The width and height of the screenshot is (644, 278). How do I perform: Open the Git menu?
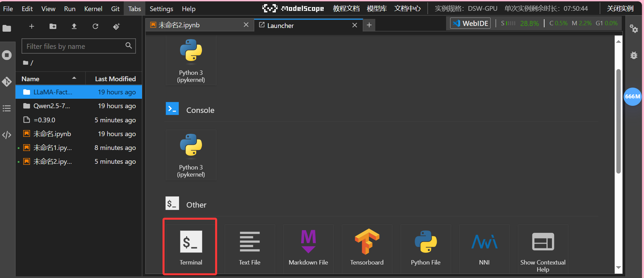115,9
